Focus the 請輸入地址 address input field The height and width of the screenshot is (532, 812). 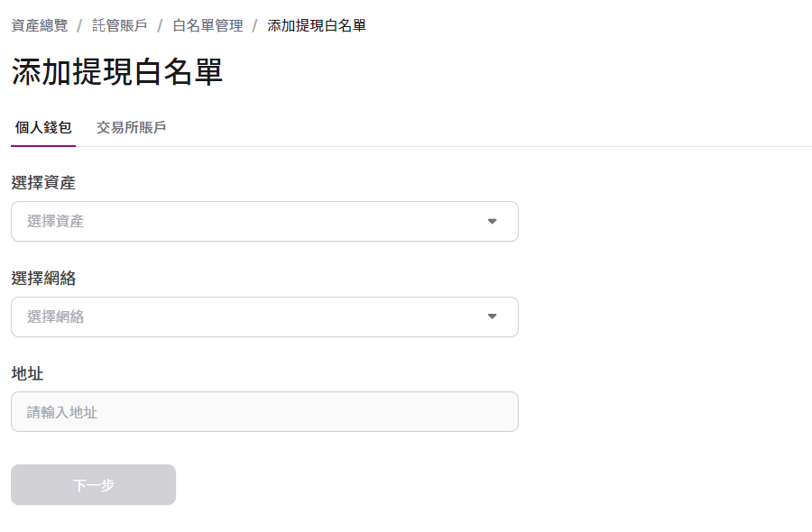(264, 412)
